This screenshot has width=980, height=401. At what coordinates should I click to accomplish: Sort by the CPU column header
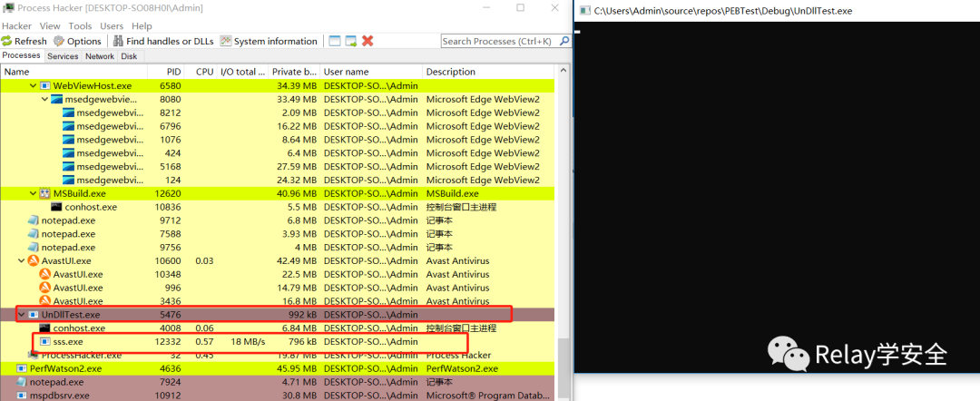[x=201, y=72]
